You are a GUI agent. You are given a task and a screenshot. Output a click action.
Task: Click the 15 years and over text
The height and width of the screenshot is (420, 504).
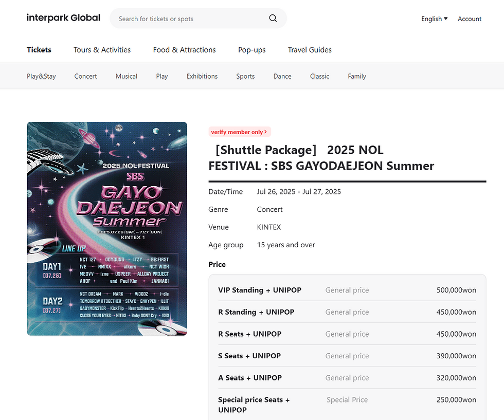click(x=286, y=245)
